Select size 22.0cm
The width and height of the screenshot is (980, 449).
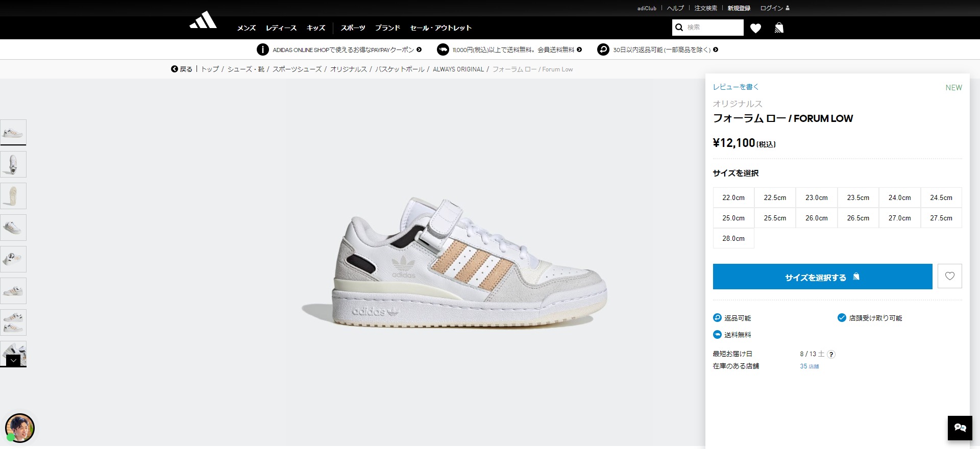point(733,197)
